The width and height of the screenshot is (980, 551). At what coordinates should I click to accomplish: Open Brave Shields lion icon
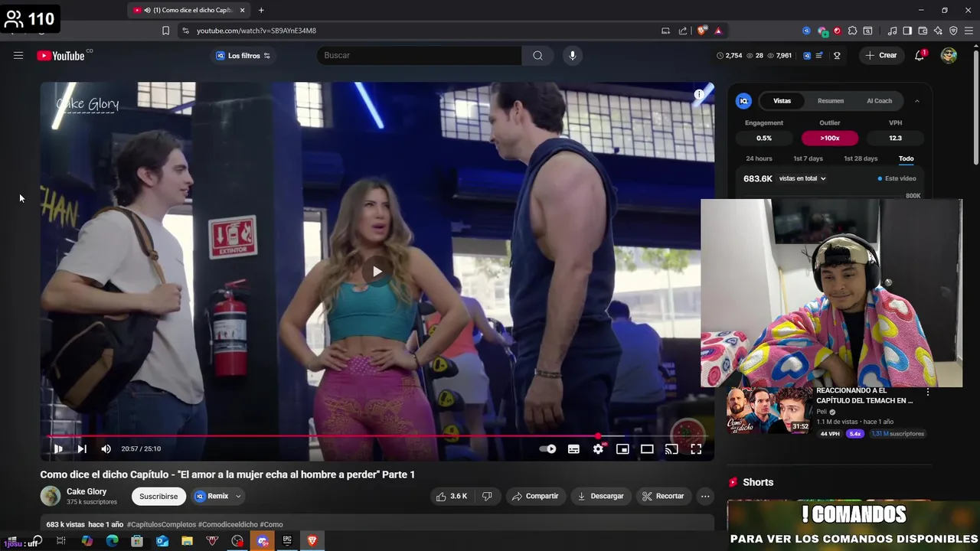click(701, 31)
